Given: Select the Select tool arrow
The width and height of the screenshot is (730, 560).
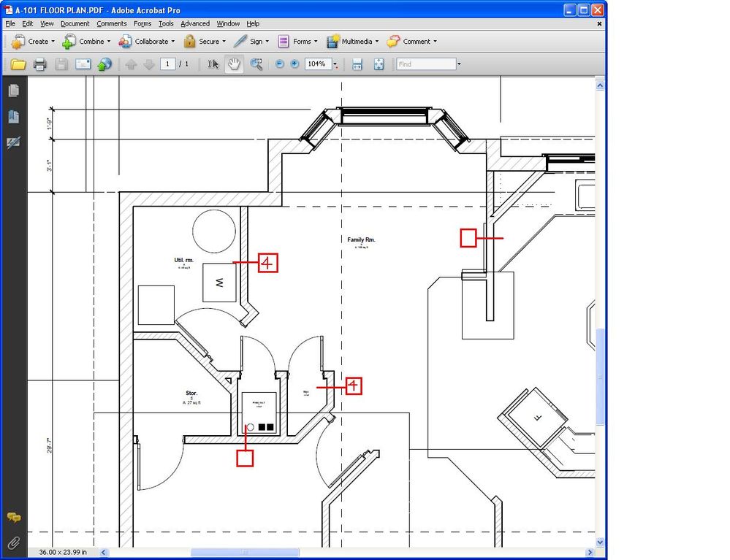Looking at the screenshot, I should [x=212, y=64].
